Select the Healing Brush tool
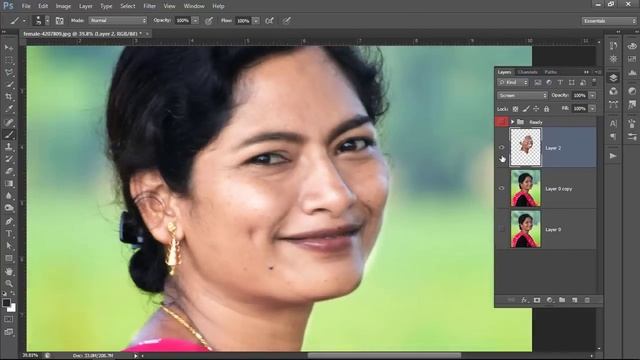The image size is (640, 360). (9, 122)
